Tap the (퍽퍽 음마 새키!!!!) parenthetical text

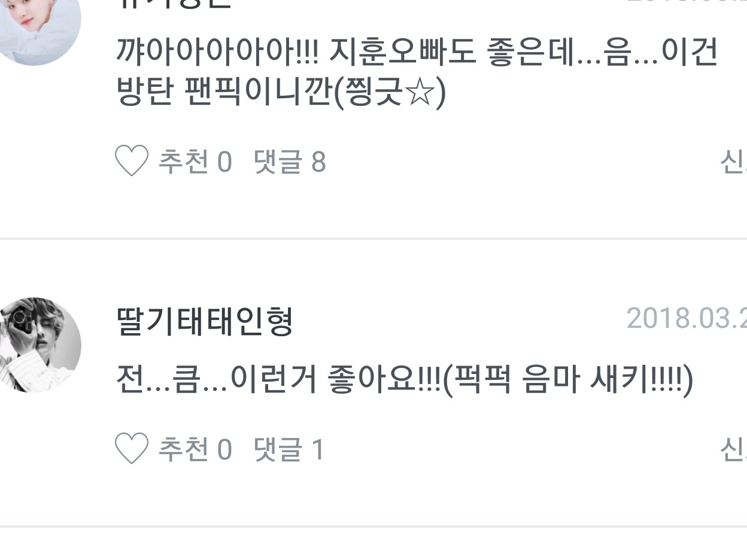point(568,379)
